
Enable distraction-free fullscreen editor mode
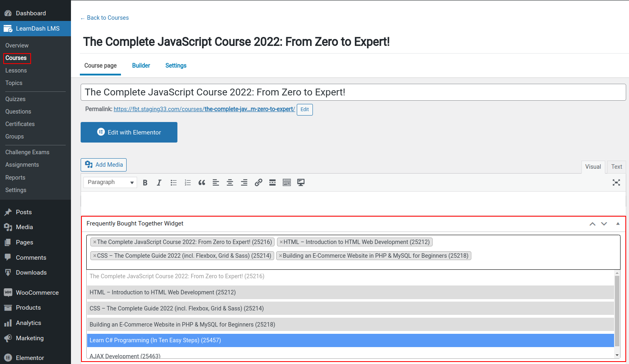pos(616,183)
